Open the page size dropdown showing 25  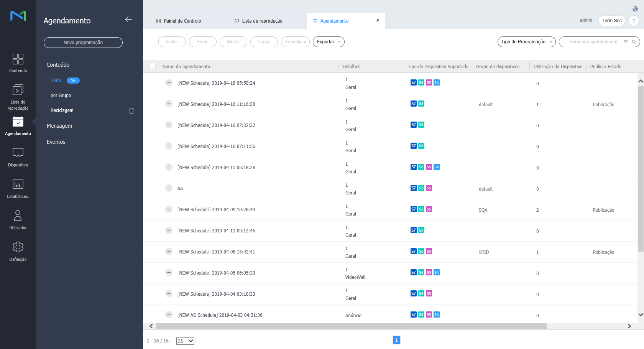tap(185, 341)
